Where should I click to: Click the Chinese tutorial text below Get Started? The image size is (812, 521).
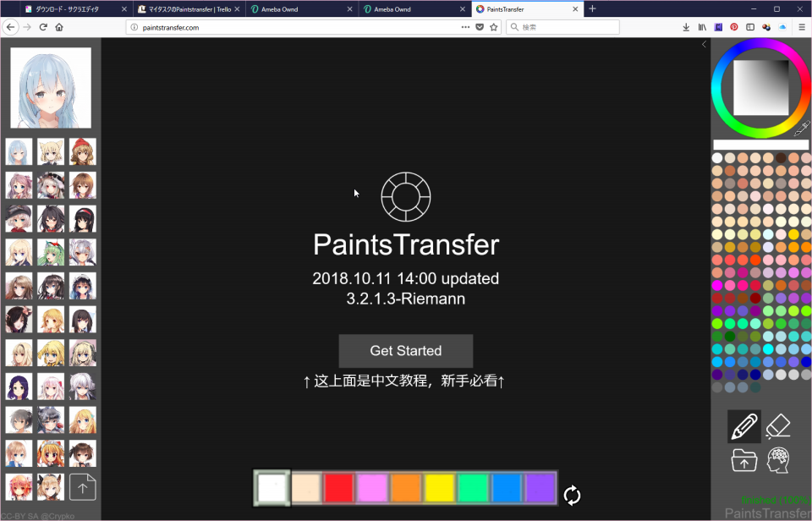404,381
